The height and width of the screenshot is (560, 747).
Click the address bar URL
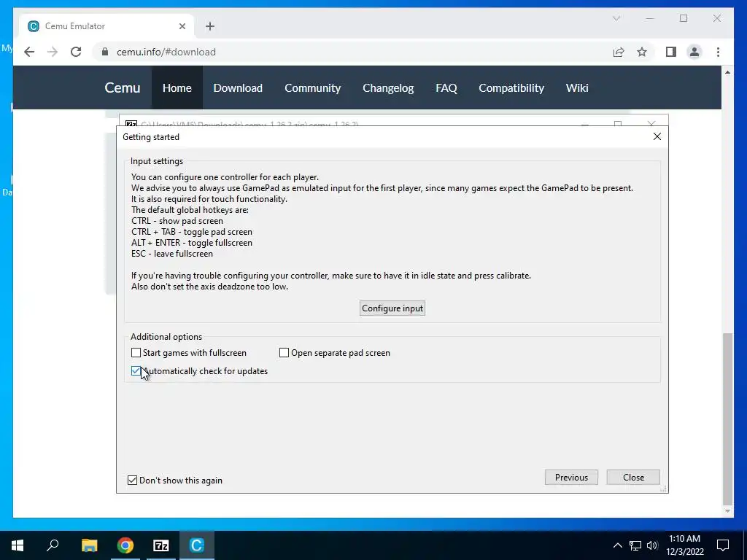166,52
